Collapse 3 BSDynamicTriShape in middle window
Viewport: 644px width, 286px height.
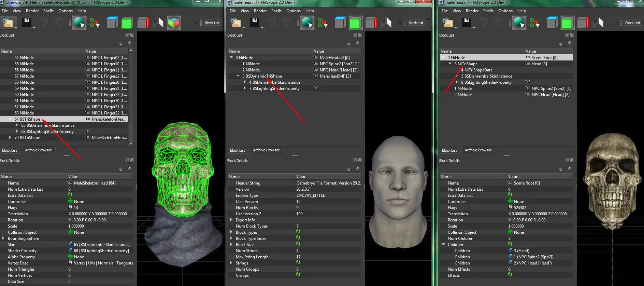(238, 76)
